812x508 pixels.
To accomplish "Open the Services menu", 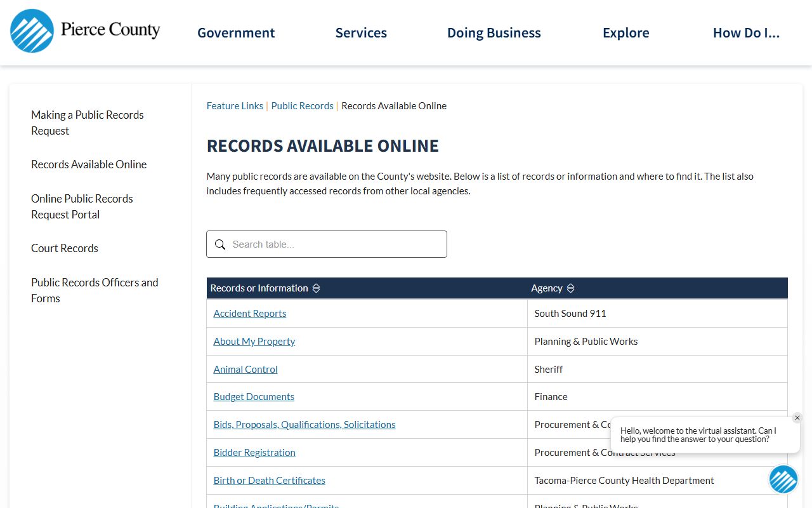I will (x=361, y=33).
